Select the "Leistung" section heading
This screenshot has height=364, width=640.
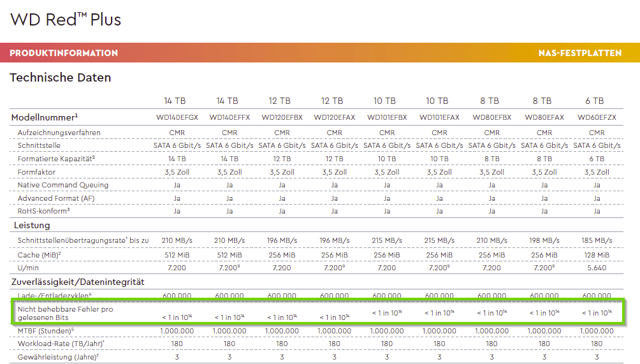(32, 225)
